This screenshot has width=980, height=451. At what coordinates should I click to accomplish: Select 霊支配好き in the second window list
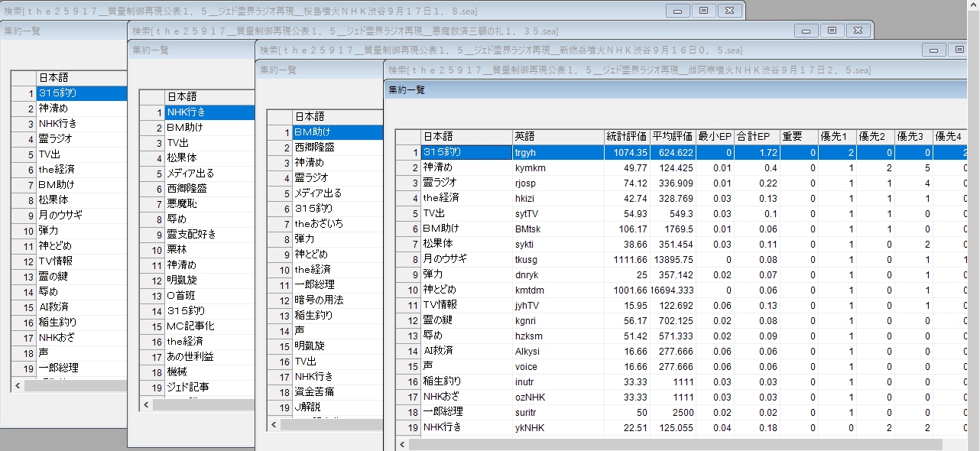(x=209, y=234)
